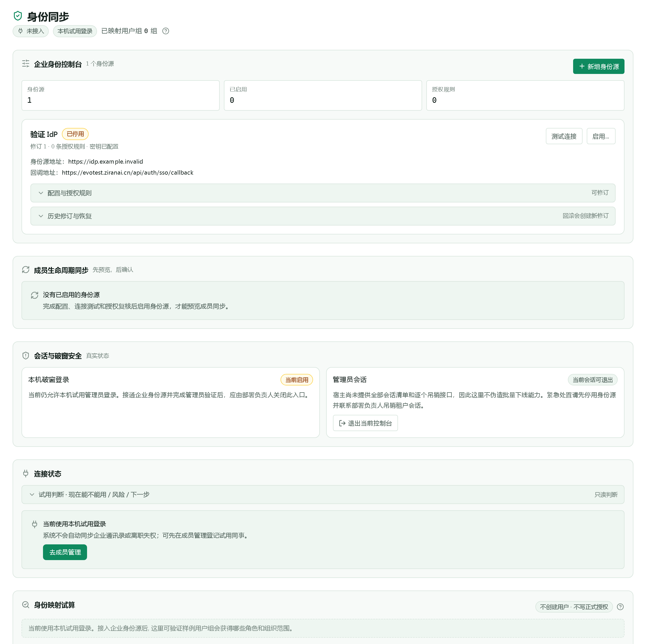646x644 pixels.
Task: Click the sync icon beside 成员生命周期同步
Action: [x=26, y=270]
